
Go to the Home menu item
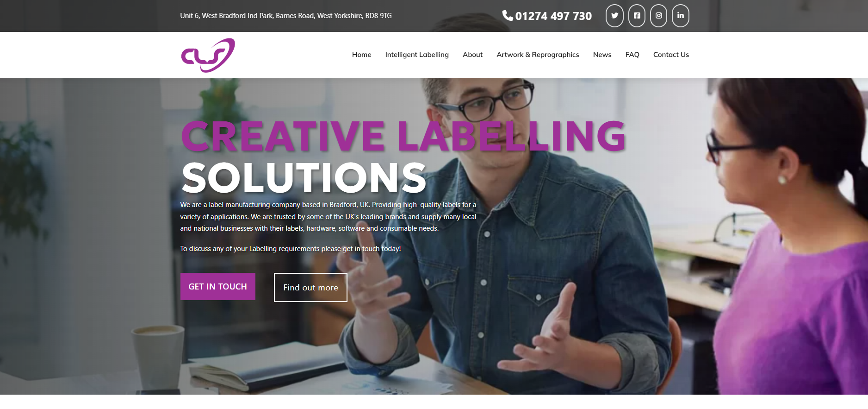(x=361, y=55)
